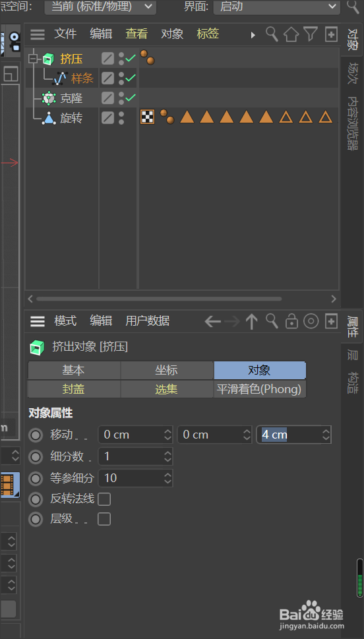
Task: Switch to the 基本 tab
Action: click(74, 371)
